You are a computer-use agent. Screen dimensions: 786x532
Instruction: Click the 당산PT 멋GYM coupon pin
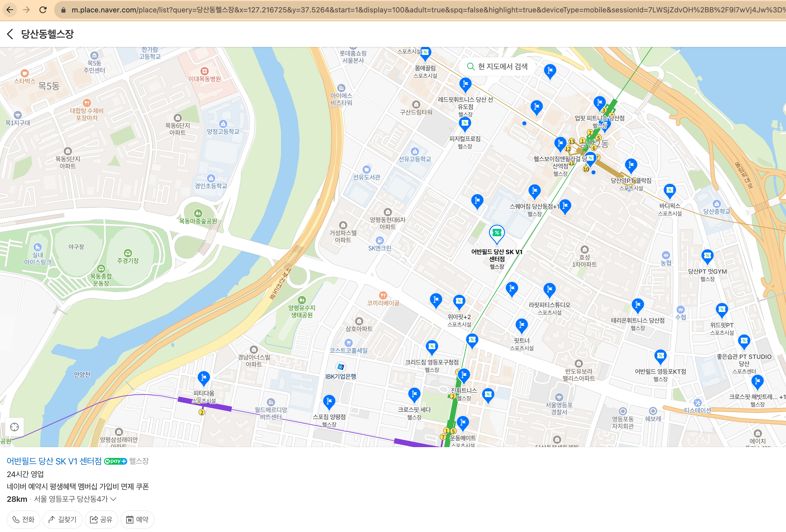click(707, 257)
